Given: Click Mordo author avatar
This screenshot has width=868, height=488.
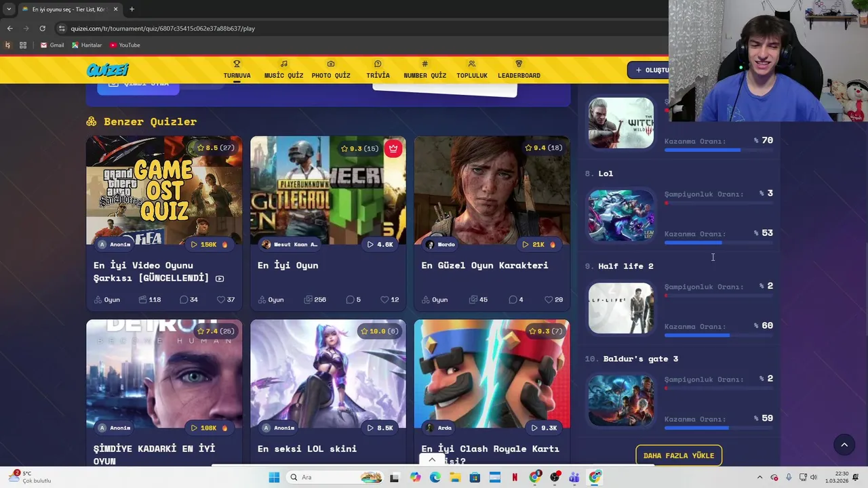Looking at the screenshot, I should click(430, 244).
